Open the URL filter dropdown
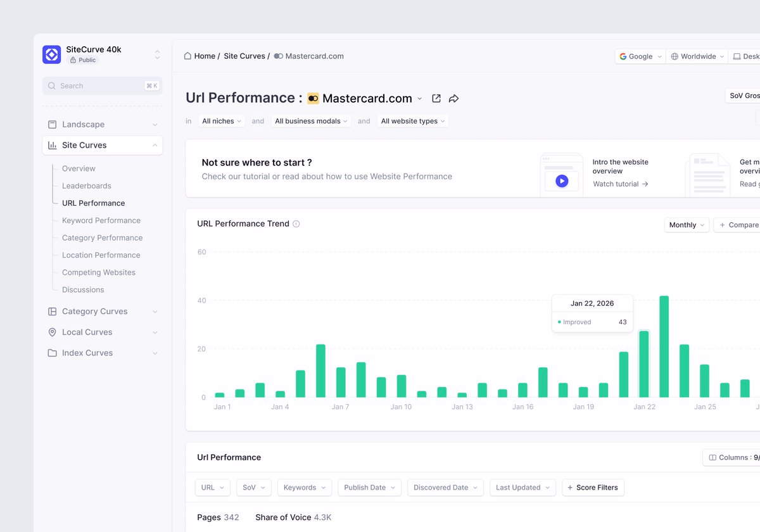760x532 pixels. click(213, 488)
